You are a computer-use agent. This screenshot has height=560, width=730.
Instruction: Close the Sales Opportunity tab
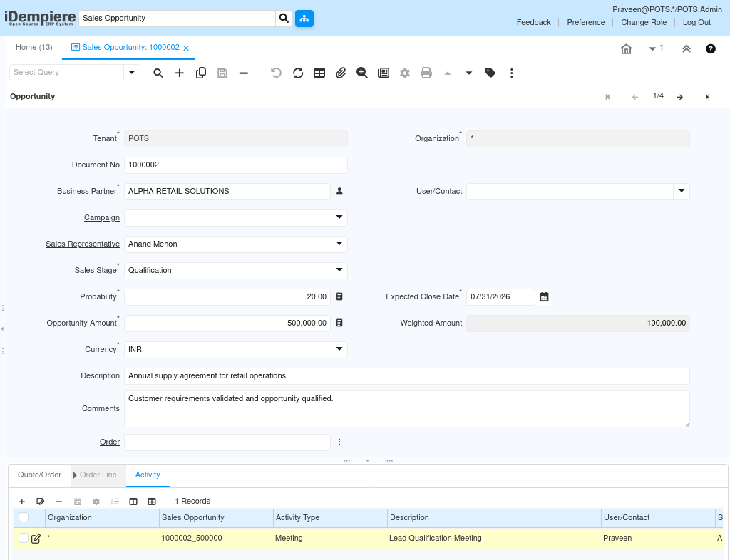click(186, 48)
